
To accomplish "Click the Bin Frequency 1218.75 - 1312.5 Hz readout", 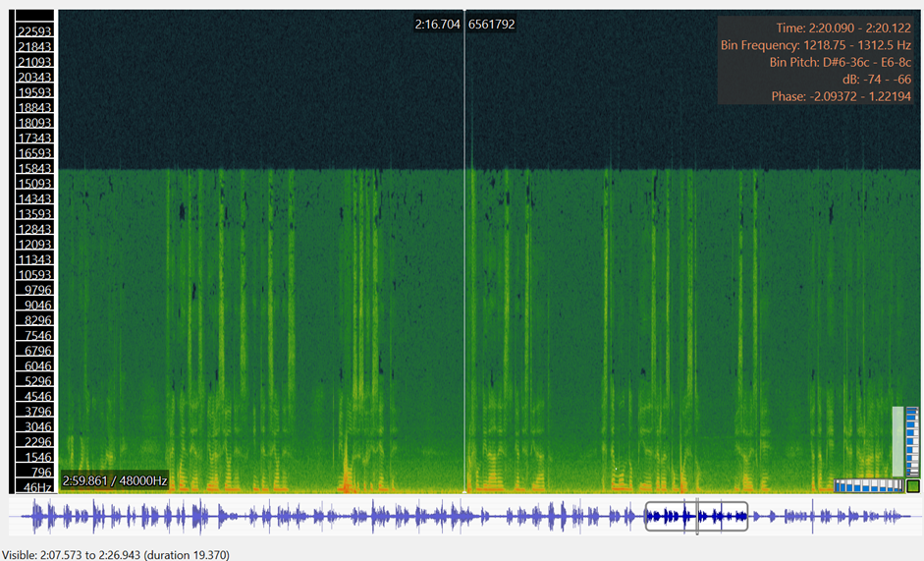I will click(816, 45).
